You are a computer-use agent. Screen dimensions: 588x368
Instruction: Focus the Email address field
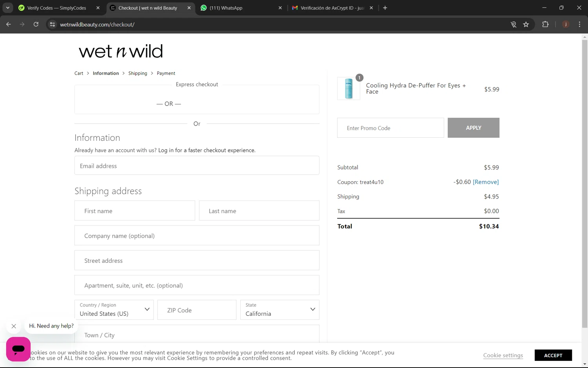pyautogui.click(x=197, y=166)
